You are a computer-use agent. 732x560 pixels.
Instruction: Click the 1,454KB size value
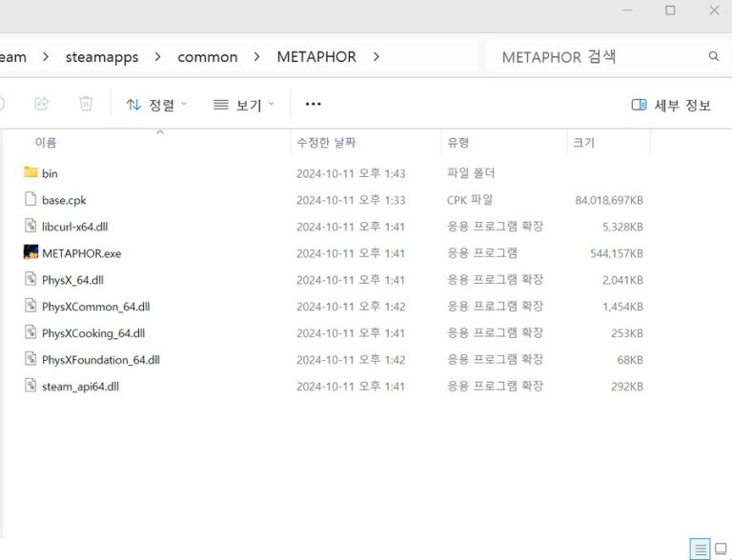pyautogui.click(x=622, y=307)
